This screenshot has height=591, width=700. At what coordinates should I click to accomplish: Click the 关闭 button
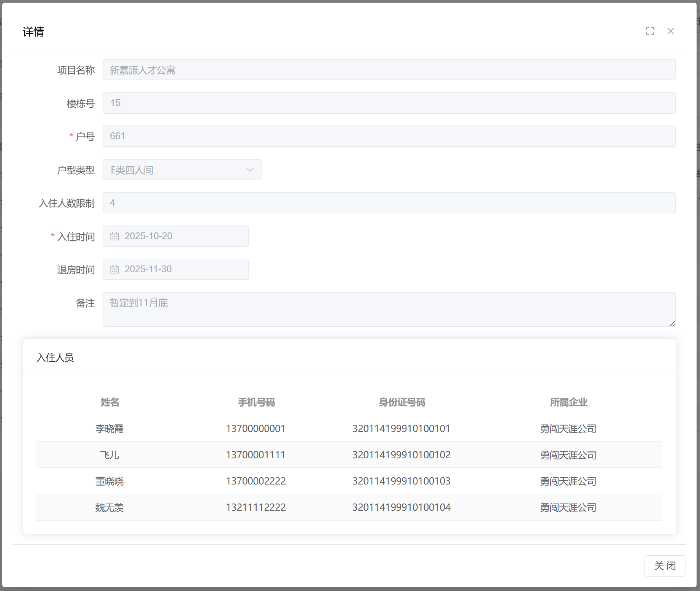point(664,566)
